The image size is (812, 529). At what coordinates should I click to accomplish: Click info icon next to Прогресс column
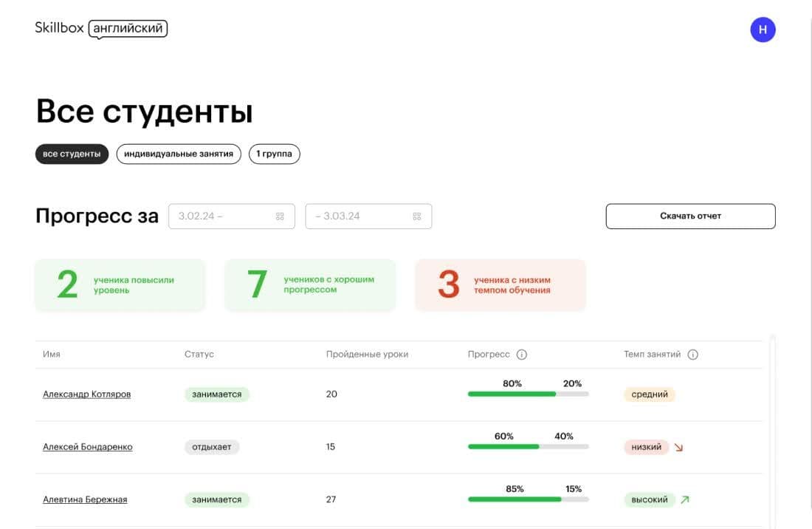click(x=522, y=355)
